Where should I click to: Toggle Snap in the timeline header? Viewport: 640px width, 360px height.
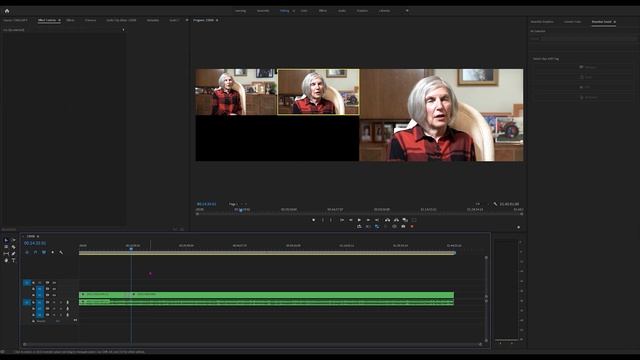tap(35, 253)
